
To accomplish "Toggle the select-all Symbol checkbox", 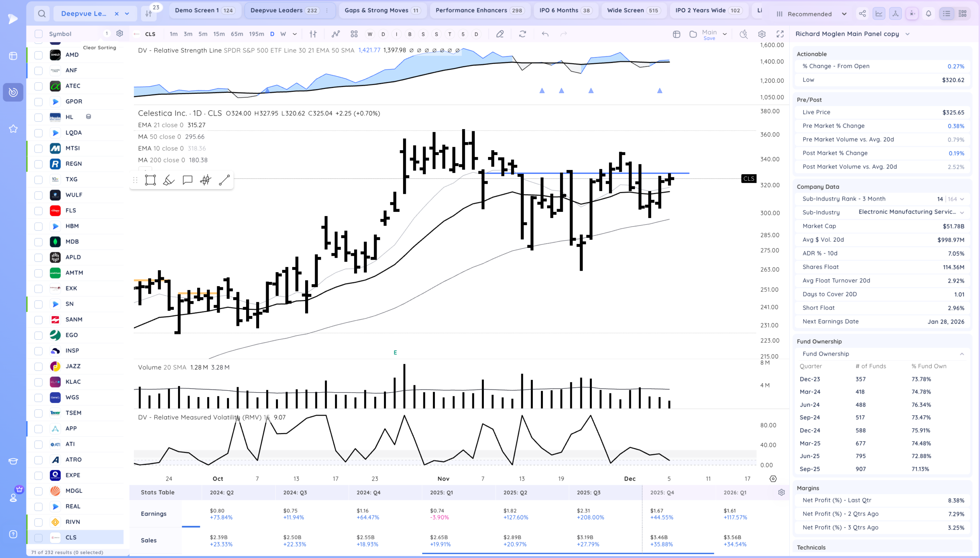I will pos(38,34).
